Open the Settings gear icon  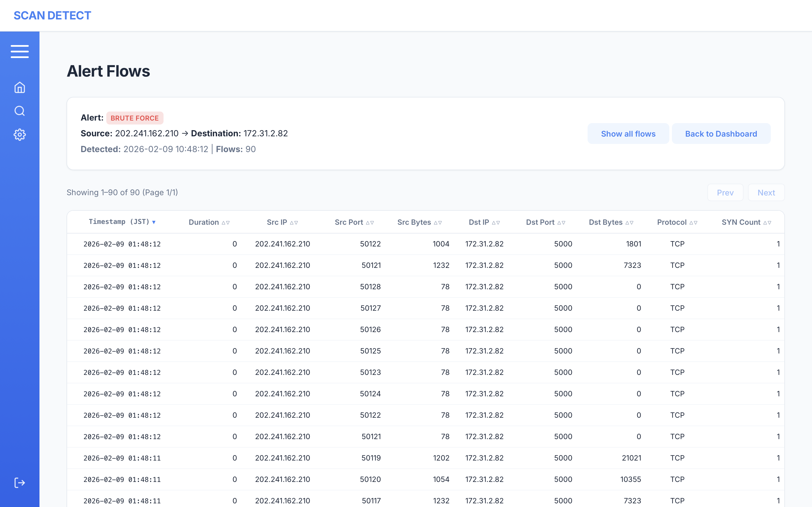(x=19, y=134)
